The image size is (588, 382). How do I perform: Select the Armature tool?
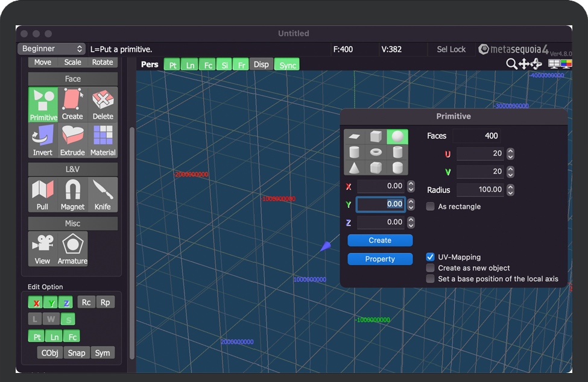click(72, 248)
